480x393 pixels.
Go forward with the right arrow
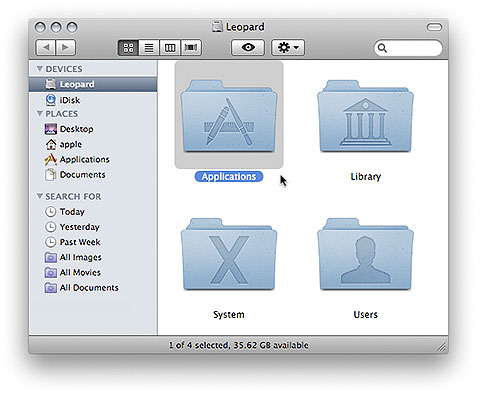66,48
